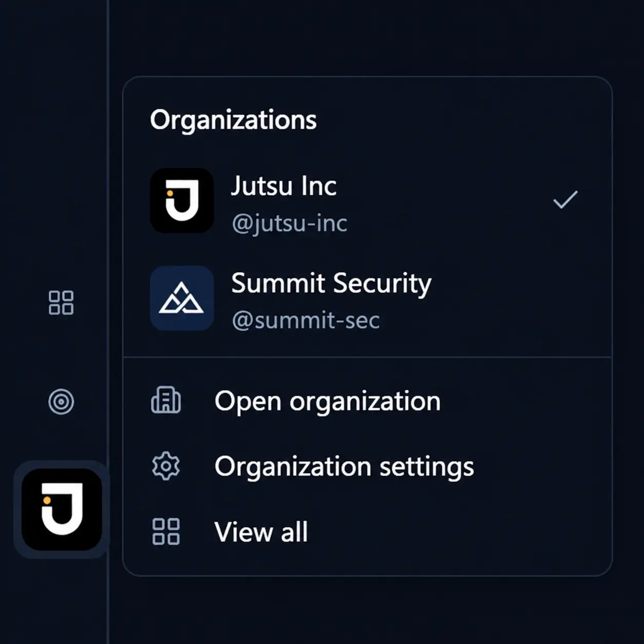Choose the Open organization menu item
This screenshot has height=644, width=644.
click(x=368, y=401)
